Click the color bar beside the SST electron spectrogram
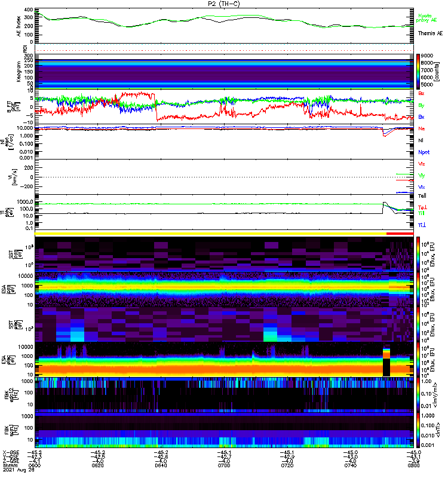 pos(418,324)
